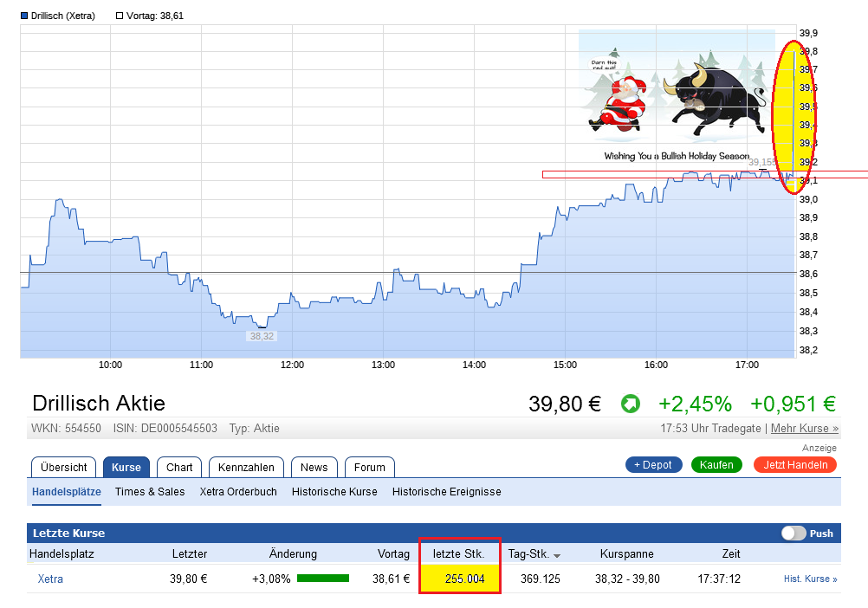Click the letzte Stk. column header
868x608 pixels.
[458, 553]
